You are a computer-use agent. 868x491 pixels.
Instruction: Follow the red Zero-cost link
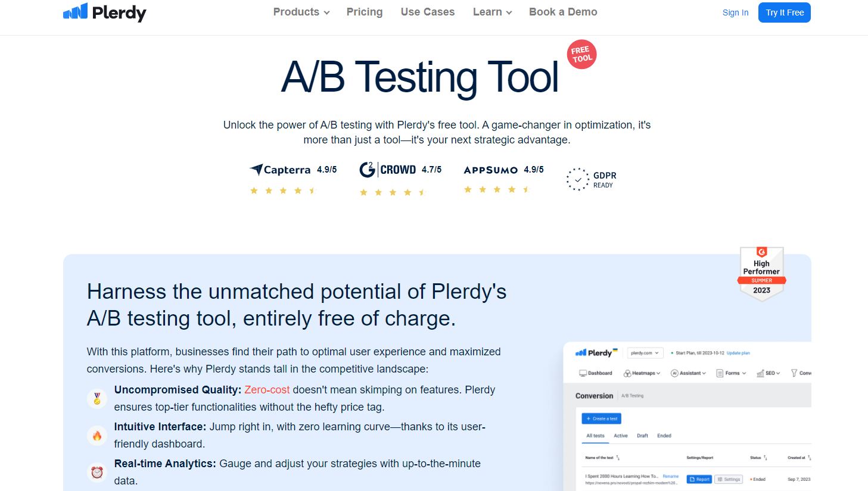[x=267, y=390]
